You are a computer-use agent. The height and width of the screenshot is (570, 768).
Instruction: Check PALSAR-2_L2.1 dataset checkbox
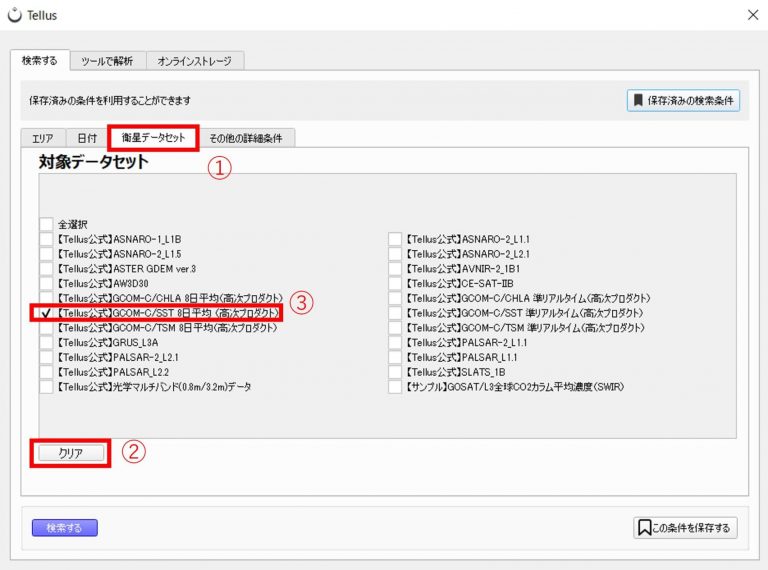(47, 357)
